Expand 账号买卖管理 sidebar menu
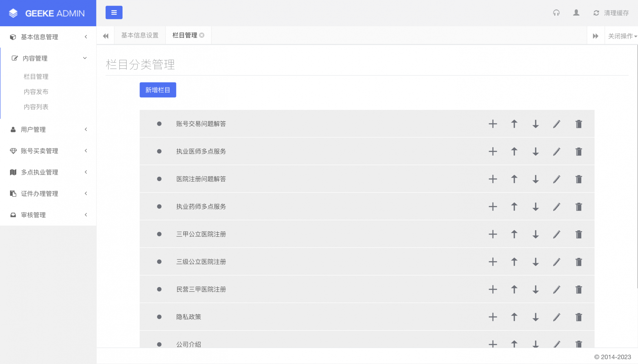Viewport: 638px width, 364px height. coord(48,151)
